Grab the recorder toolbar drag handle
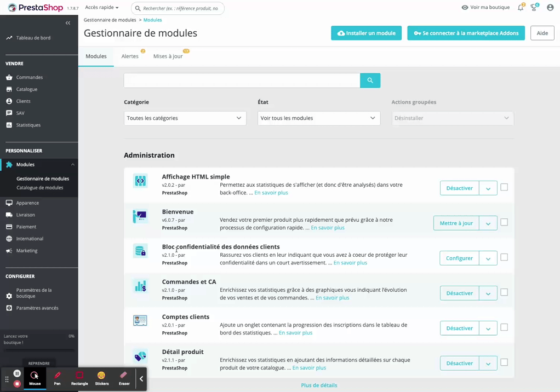The width and height of the screenshot is (560, 392). pos(7,379)
